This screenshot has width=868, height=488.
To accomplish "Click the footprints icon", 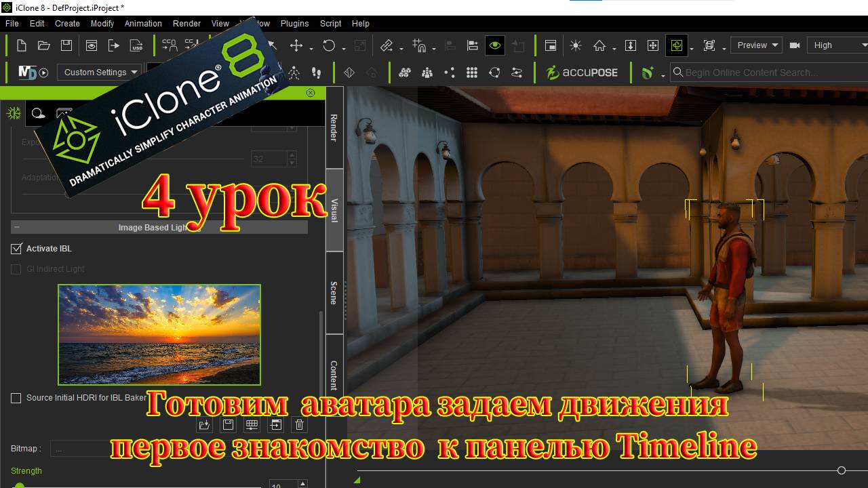I will [316, 72].
